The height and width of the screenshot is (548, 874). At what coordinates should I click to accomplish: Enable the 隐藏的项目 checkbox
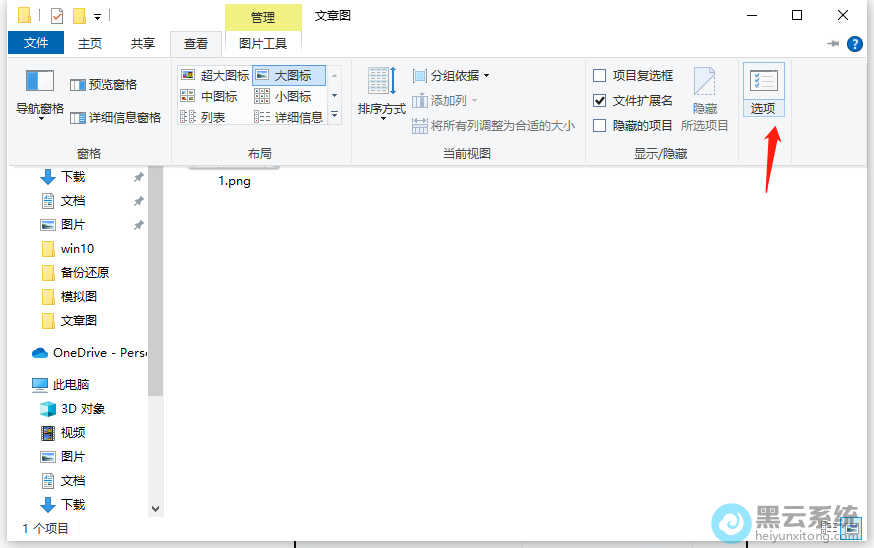pos(600,126)
